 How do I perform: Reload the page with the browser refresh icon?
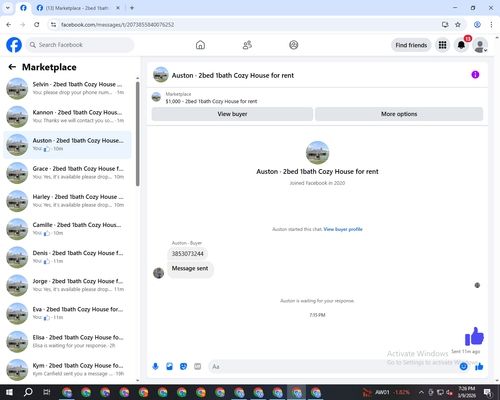pyautogui.click(x=37, y=25)
